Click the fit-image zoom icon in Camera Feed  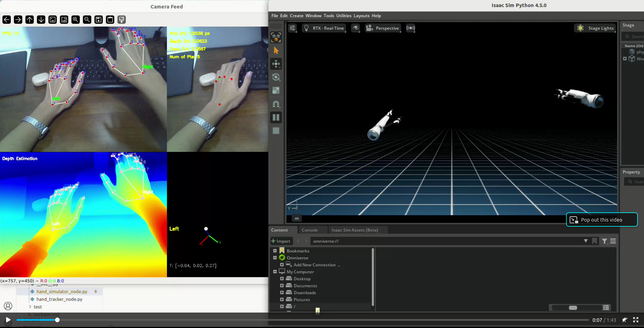[64, 20]
